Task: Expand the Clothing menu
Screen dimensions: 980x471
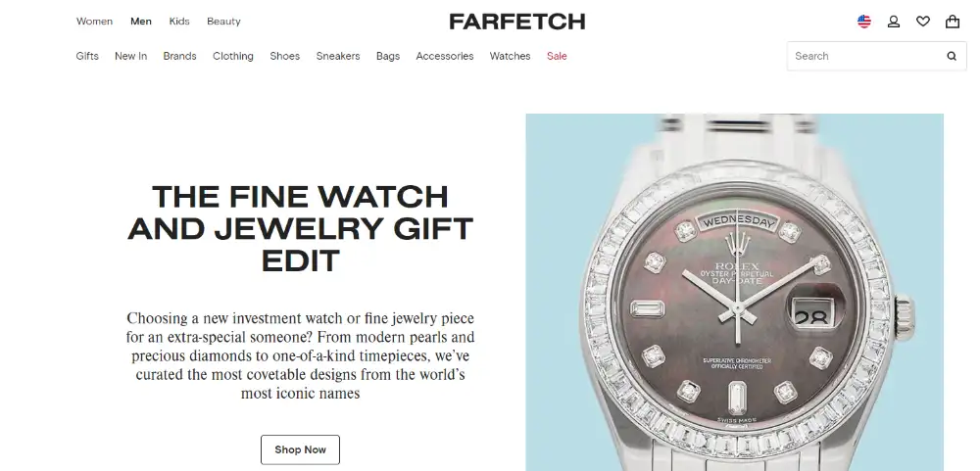Action: click(x=233, y=56)
